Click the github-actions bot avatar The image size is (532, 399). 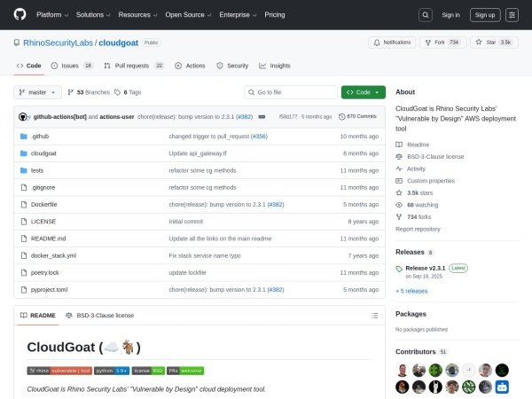[23, 117]
